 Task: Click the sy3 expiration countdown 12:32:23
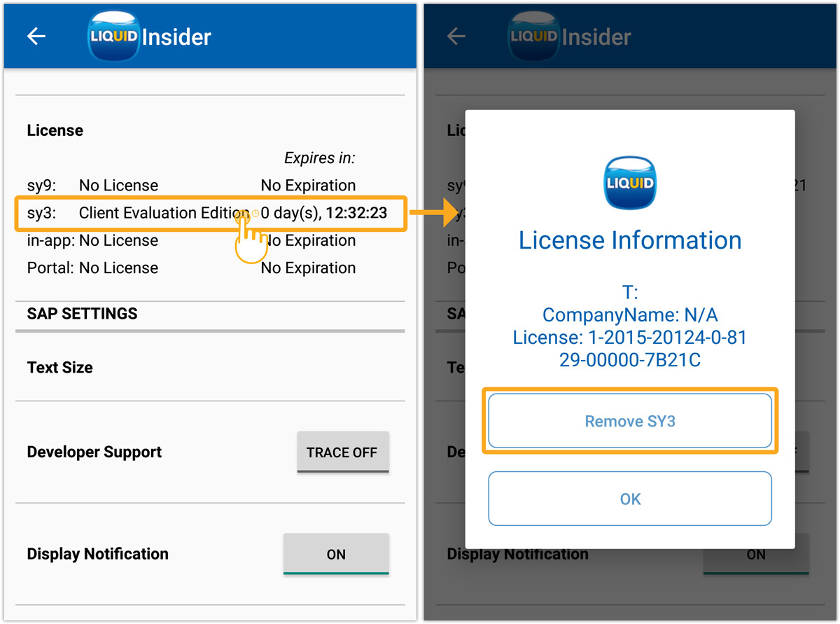[356, 213]
